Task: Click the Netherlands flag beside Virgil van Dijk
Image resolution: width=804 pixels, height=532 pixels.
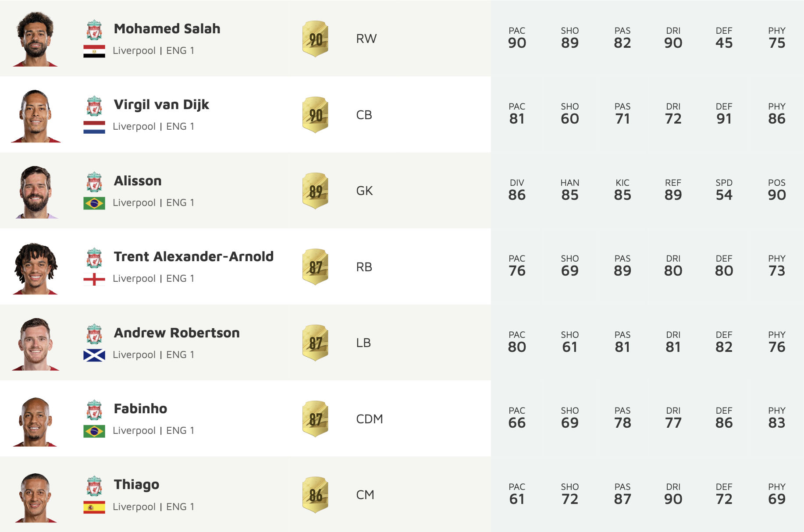Action: (94, 127)
